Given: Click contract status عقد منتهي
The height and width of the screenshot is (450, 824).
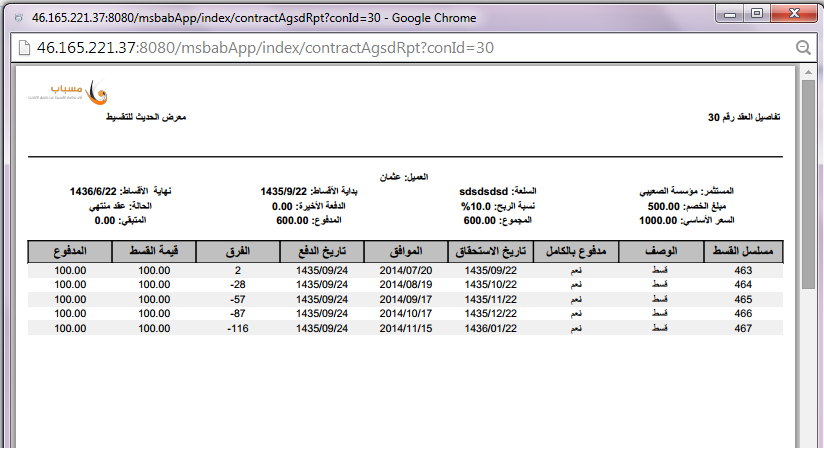Looking at the screenshot, I should coord(120,206).
